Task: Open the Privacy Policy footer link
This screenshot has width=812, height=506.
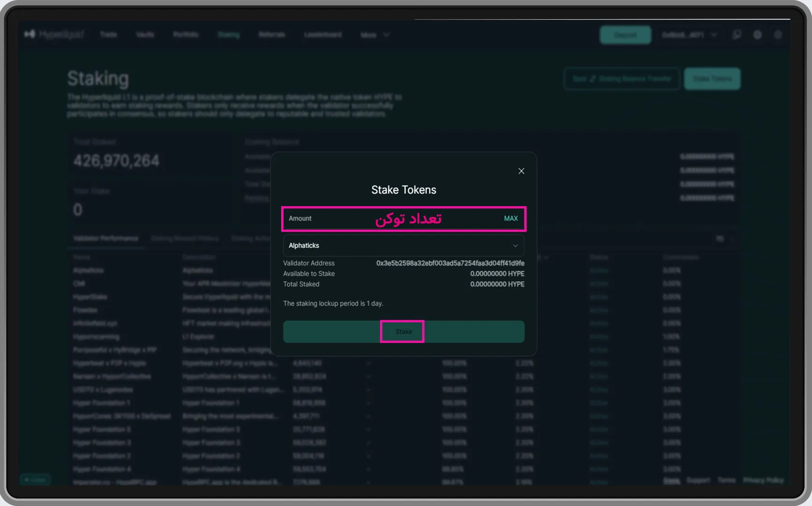Action: click(x=763, y=480)
